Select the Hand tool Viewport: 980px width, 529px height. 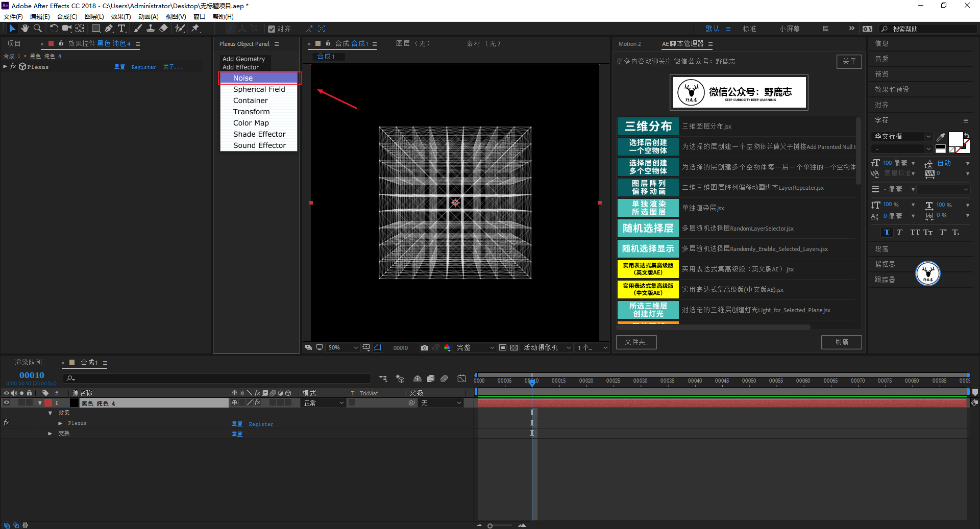(x=24, y=29)
